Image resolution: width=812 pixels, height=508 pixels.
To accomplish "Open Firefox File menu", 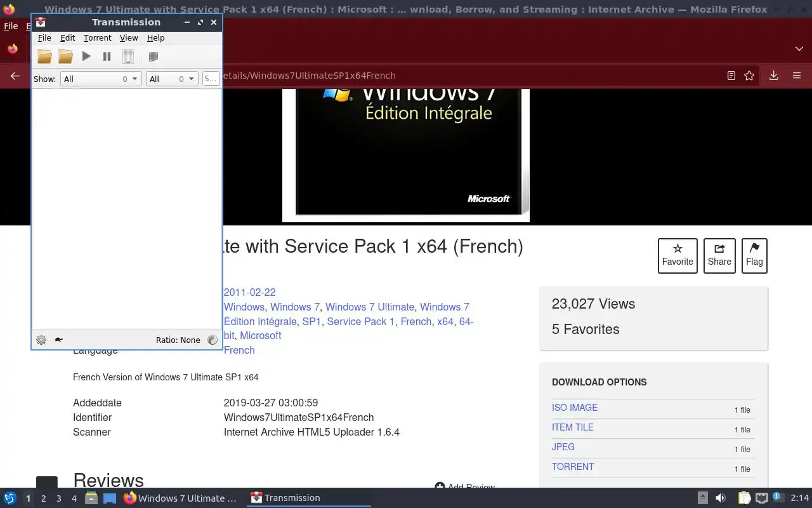I will 11,26.
